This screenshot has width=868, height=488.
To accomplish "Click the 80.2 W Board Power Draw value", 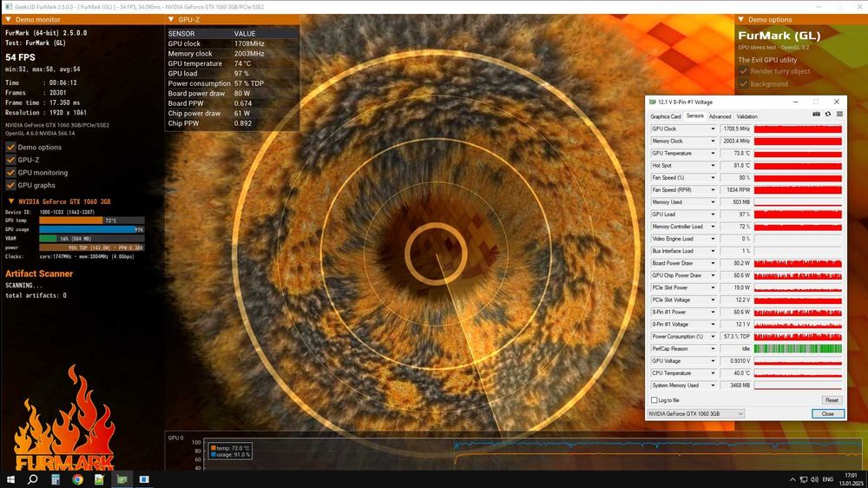I will 735,263.
